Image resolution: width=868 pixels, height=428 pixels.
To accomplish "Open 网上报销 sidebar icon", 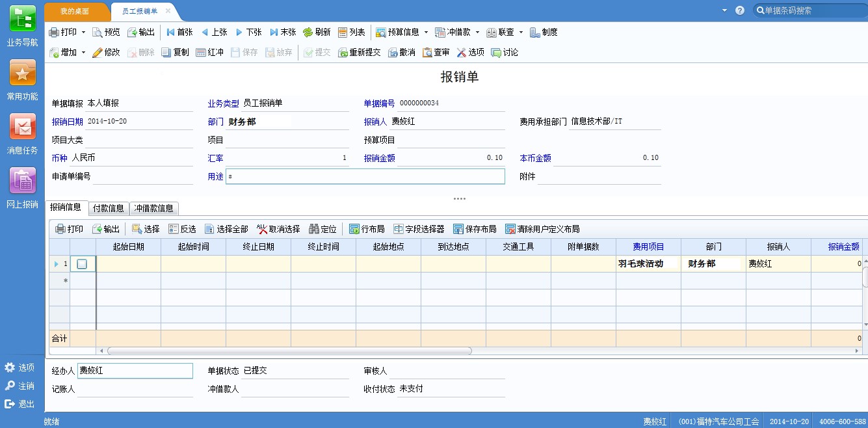I will [22, 181].
